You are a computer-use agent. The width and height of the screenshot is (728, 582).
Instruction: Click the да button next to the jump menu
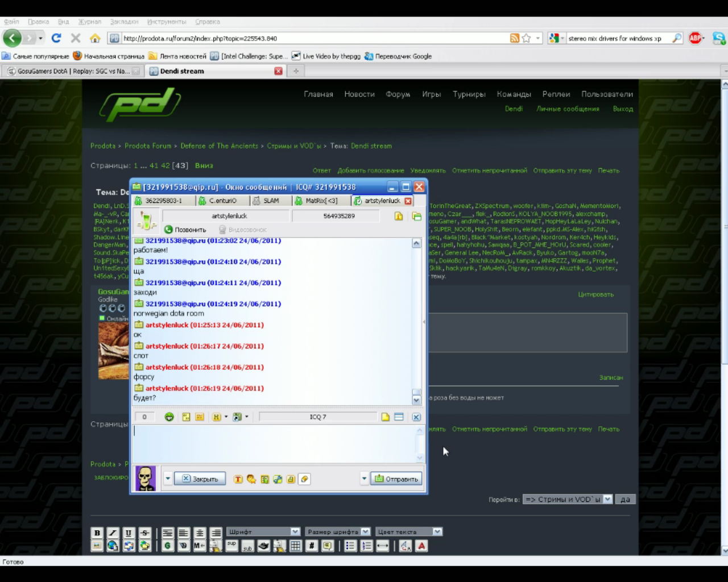(x=625, y=500)
